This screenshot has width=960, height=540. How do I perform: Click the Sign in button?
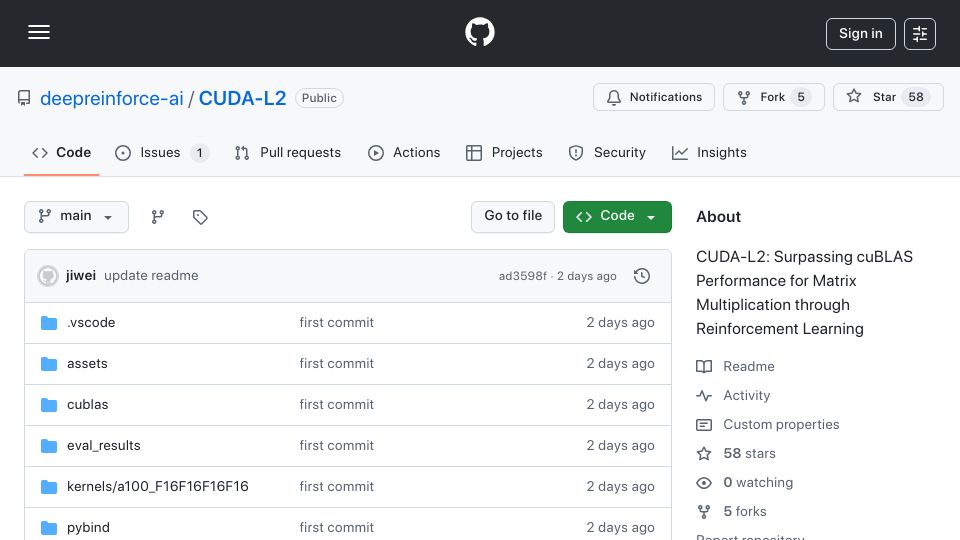(x=860, y=34)
